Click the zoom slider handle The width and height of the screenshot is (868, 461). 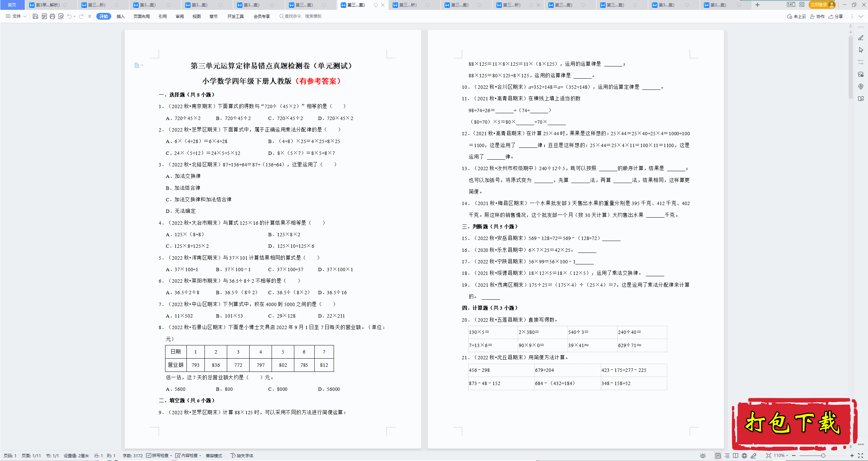[823, 456]
